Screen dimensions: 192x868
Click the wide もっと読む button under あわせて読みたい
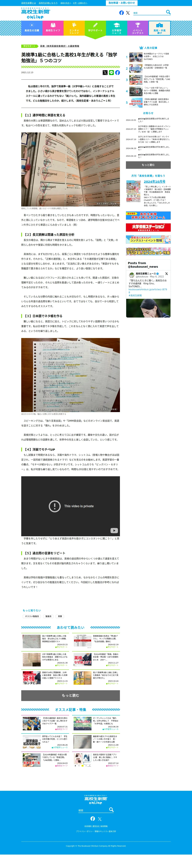tap(70, 695)
